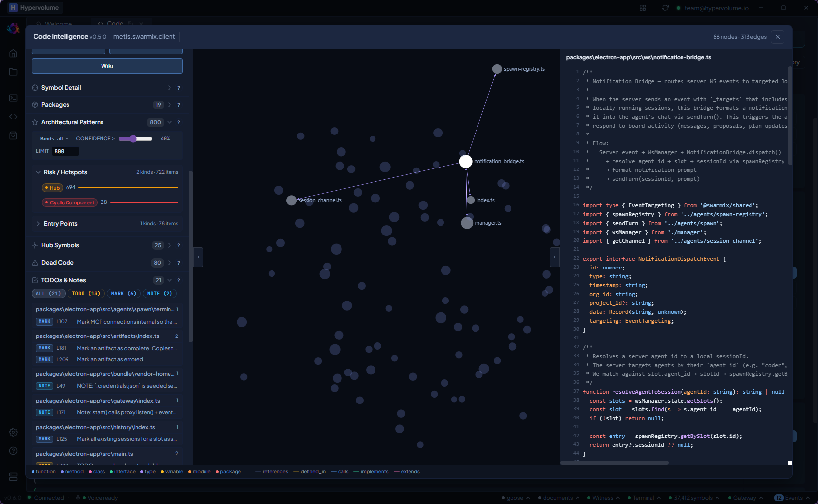The height and width of the screenshot is (504, 818).
Task: Toggle the NOTE (2) filter chip
Action: click(x=160, y=294)
